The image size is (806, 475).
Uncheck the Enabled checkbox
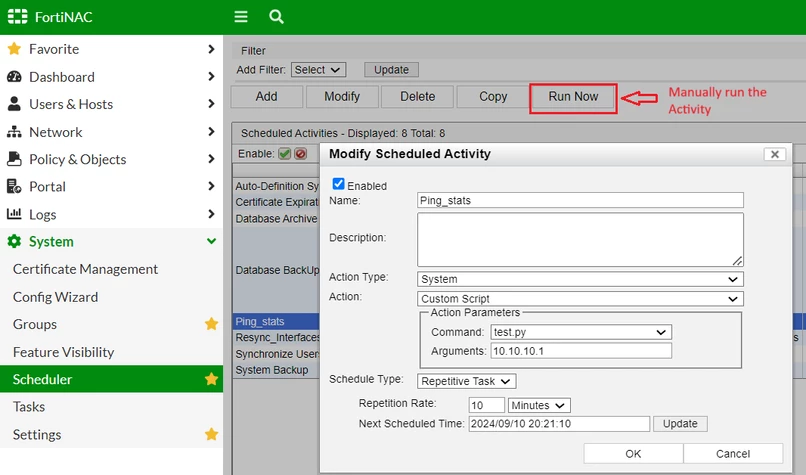coord(338,184)
